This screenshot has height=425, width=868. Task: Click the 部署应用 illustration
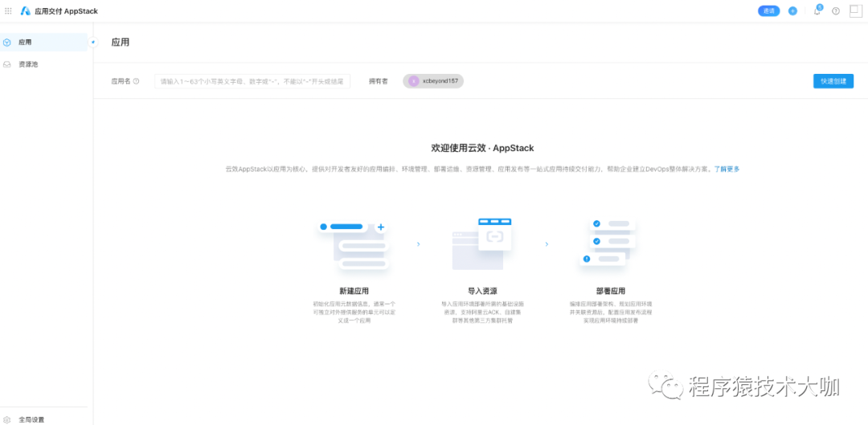(x=607, y=243)
